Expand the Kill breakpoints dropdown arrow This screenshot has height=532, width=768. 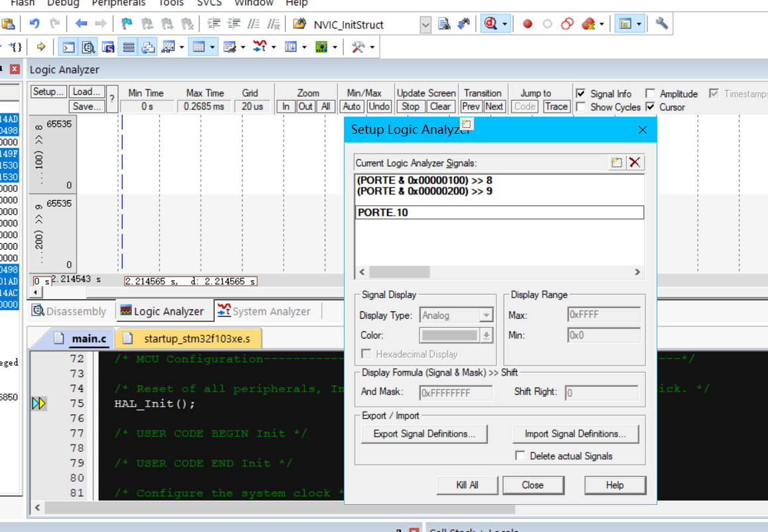click(602, 24)
